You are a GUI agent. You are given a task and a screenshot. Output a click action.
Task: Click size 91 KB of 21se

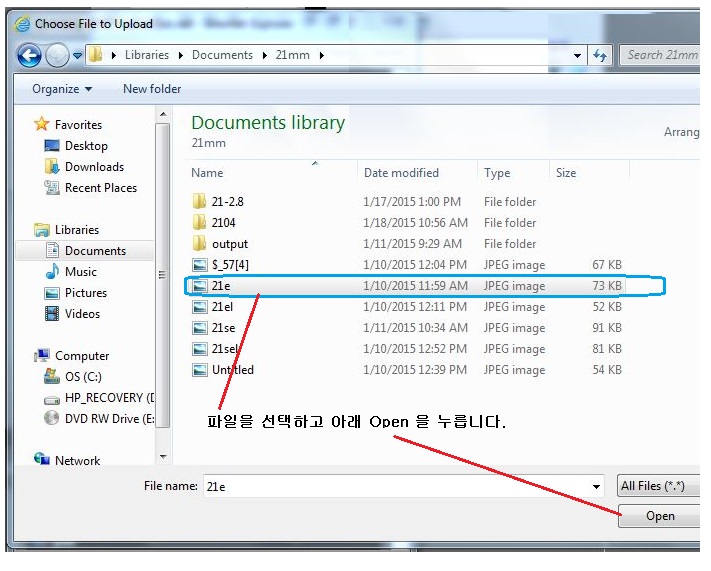click(607, 328)
